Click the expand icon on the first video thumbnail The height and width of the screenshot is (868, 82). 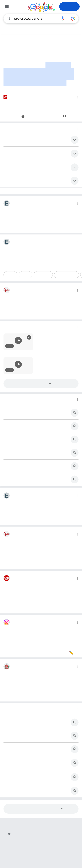[x=29, y=337]
